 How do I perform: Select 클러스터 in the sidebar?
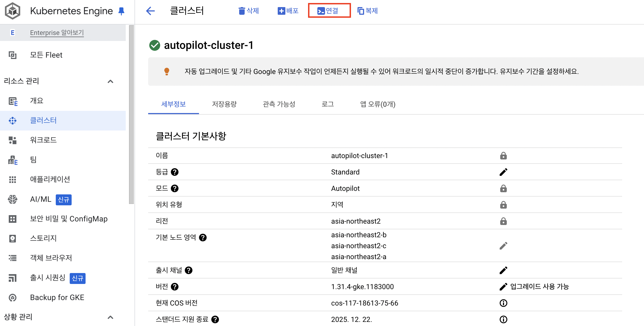click(43, 120)
